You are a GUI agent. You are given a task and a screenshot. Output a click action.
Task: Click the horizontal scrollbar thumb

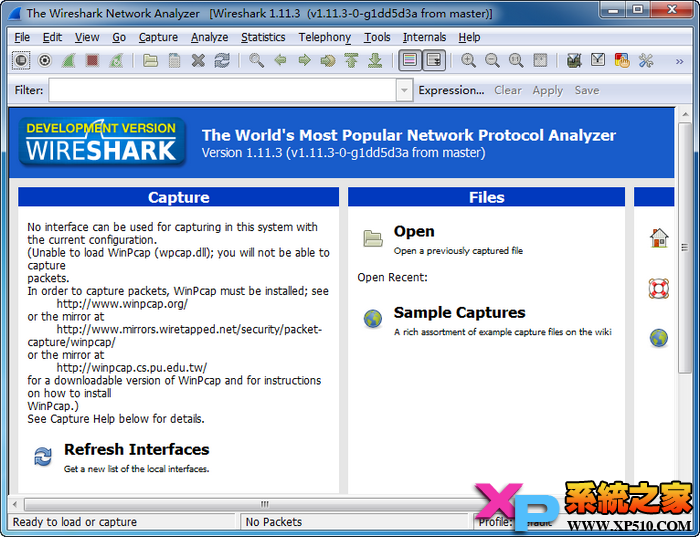pos(264,504)
